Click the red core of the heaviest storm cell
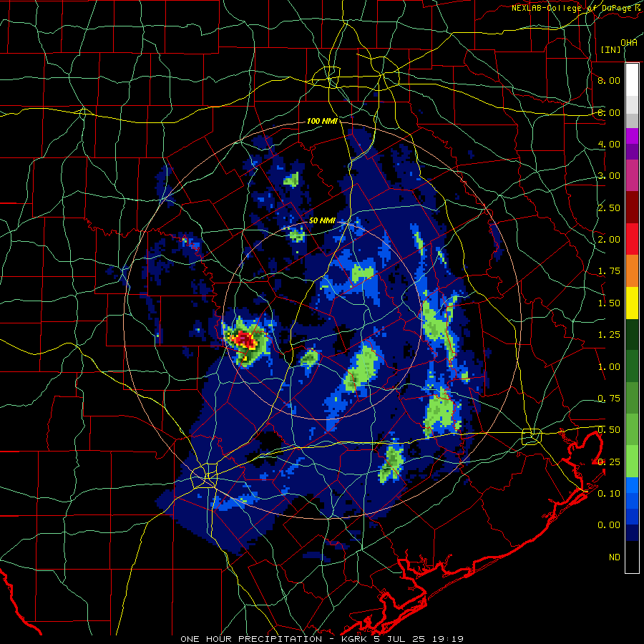The height and width of the screenshot is (644, 644). (245, 340)
